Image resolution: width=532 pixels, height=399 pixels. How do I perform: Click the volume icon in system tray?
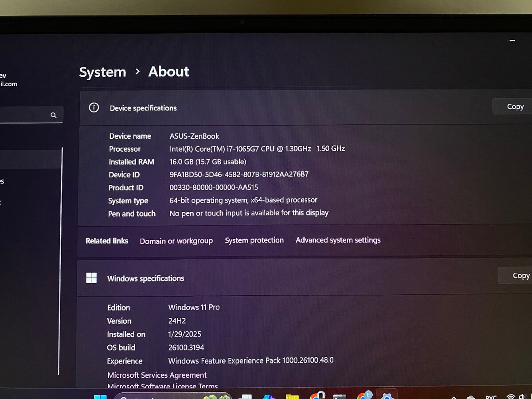pos(522,396)
